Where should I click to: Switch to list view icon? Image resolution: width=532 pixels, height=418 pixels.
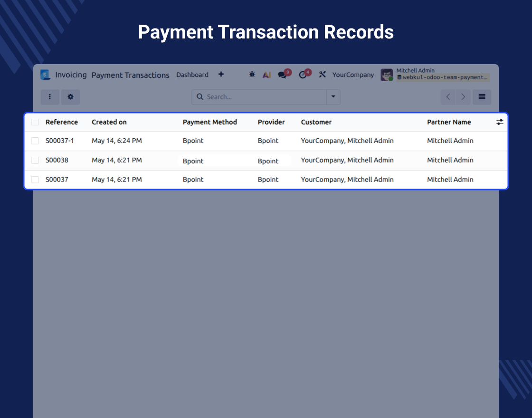point(482,97)
